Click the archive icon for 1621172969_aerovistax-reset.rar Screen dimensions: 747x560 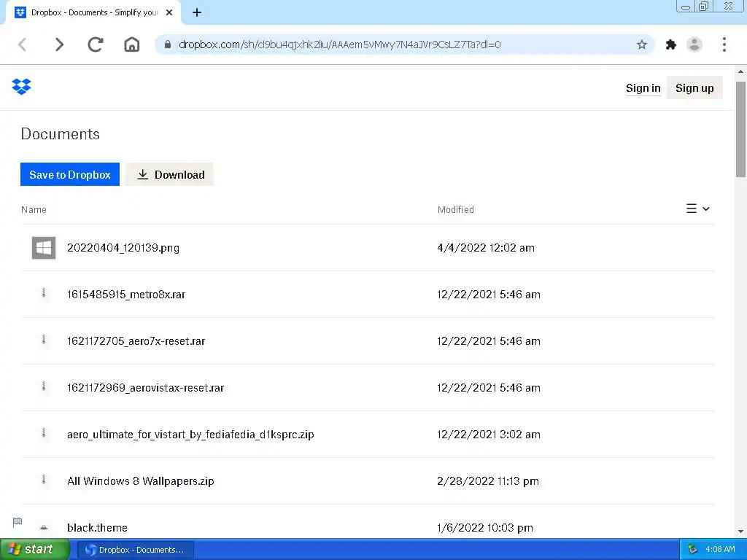pos(44,386)
